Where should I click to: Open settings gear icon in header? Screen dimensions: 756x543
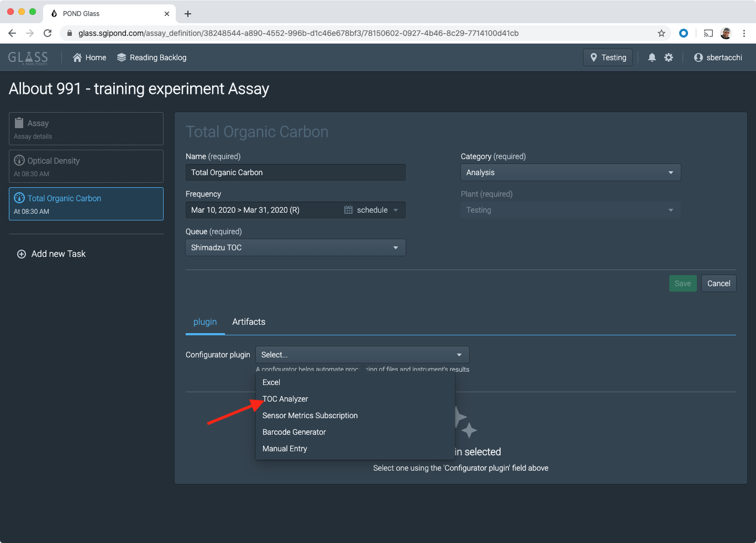[x=669, y=57]
